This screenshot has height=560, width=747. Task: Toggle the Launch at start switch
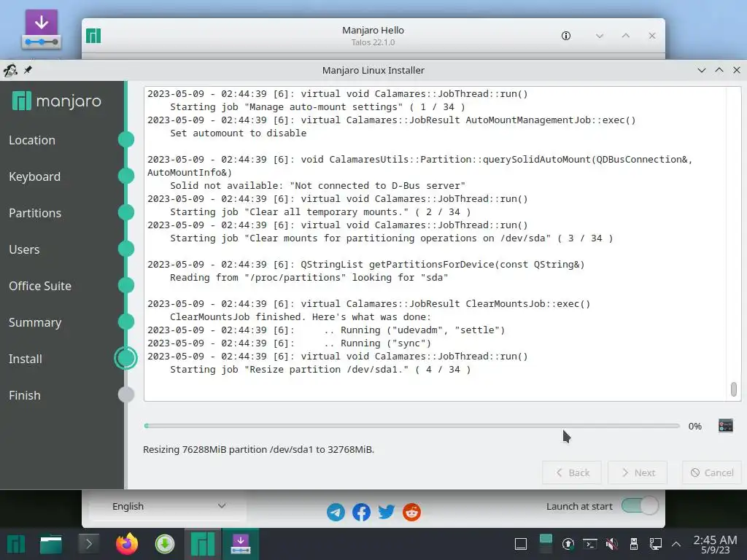(640, 506)
